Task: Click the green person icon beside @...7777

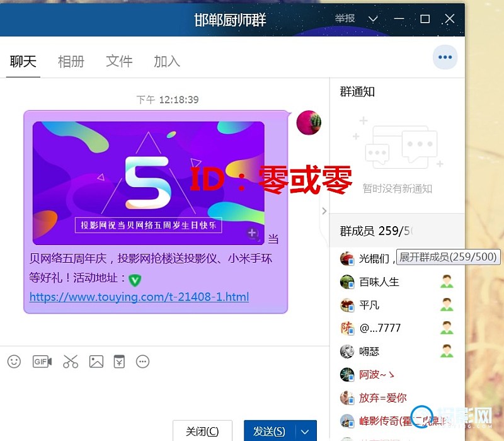Action: point(447,328)
